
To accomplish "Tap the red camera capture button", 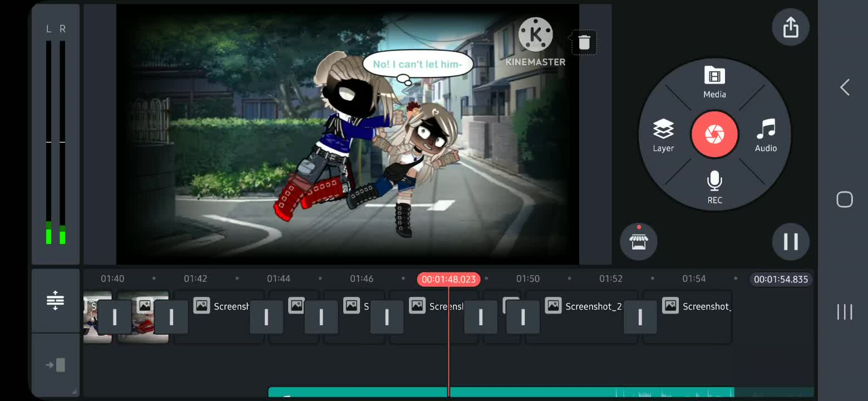I will click(x=714, y=134).
